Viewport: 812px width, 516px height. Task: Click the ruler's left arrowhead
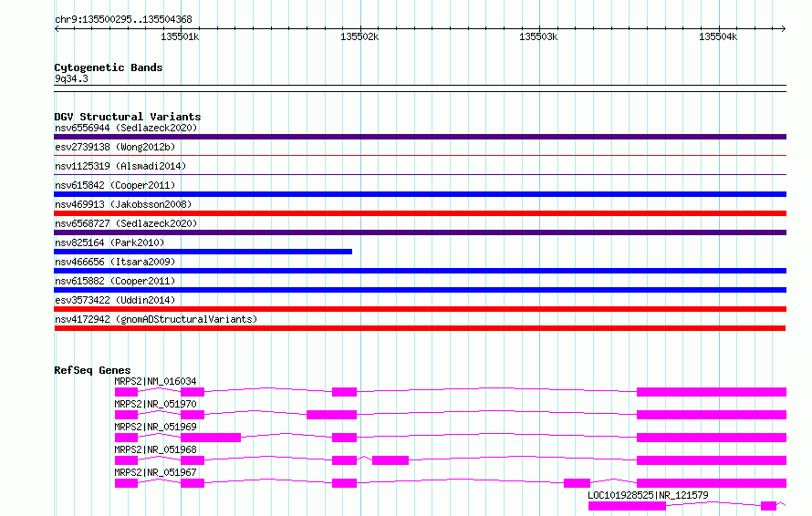coord(57,28)
